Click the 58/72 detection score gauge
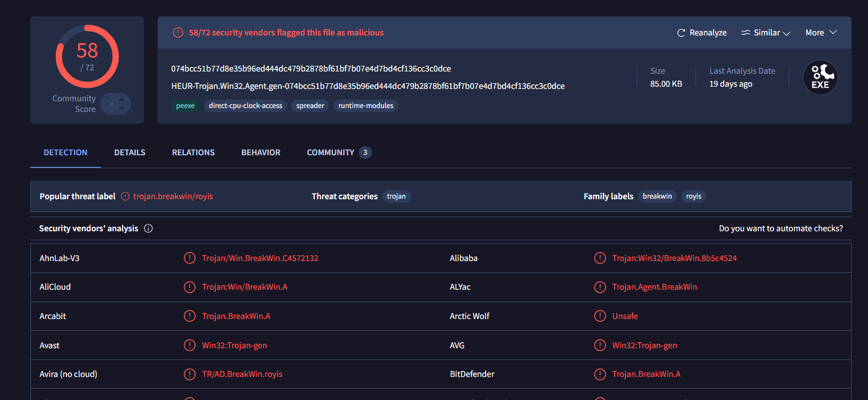 point(87,56)
